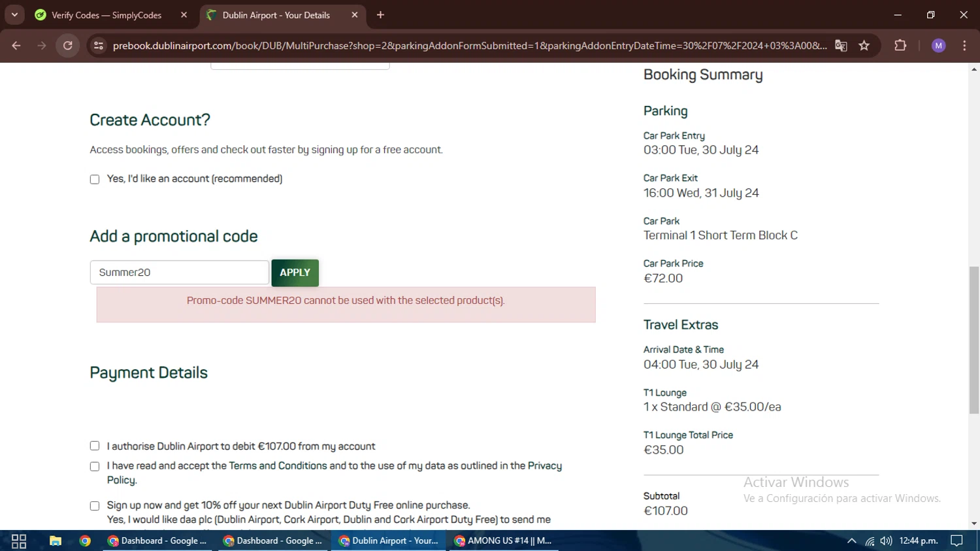Apply the promotional code

[295, 273]
